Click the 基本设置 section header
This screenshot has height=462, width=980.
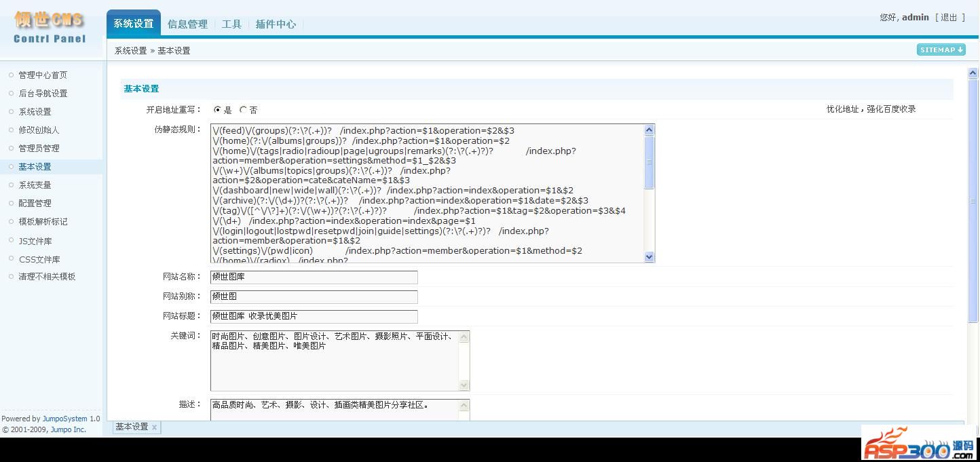point(141,89)
